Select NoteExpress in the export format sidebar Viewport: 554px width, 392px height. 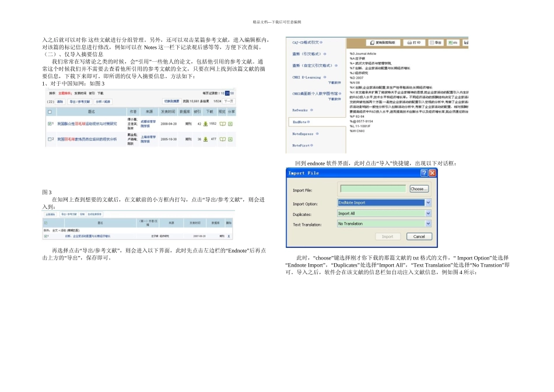[x=303, y=134]
